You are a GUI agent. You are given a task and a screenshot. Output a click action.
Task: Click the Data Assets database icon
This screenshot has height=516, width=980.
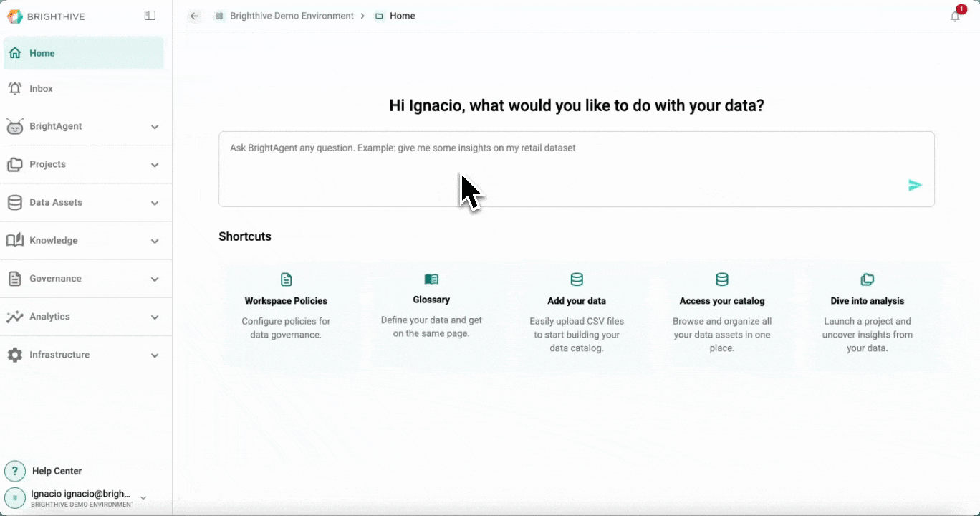tap(15, 202)
